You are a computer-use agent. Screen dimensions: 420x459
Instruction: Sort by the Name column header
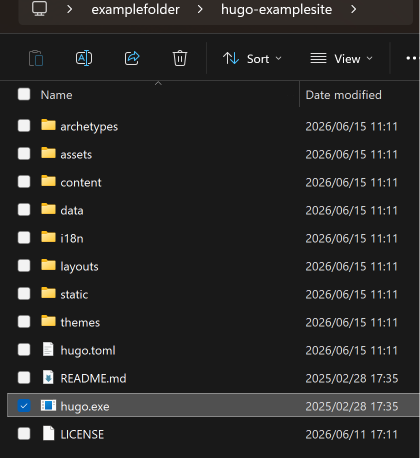56,95
